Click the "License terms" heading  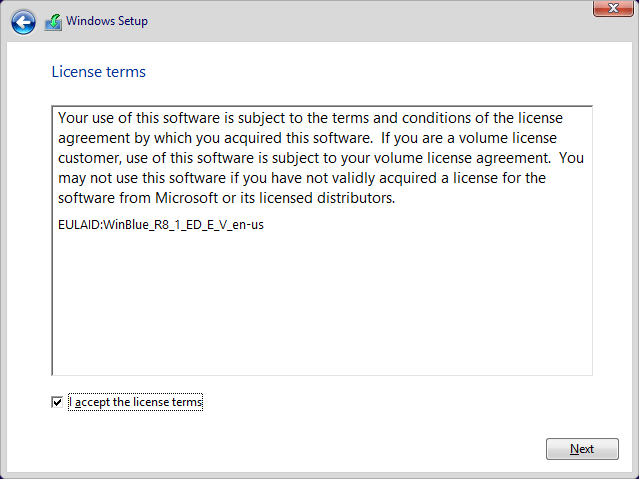99,72
